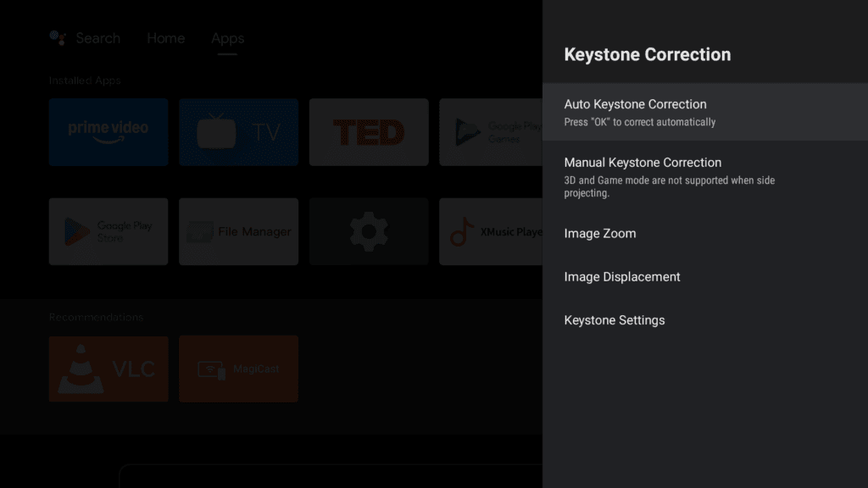This screenshot has height=488, width=868.
Task: Open VLC from Recommendations
Action: click(108, 369)
